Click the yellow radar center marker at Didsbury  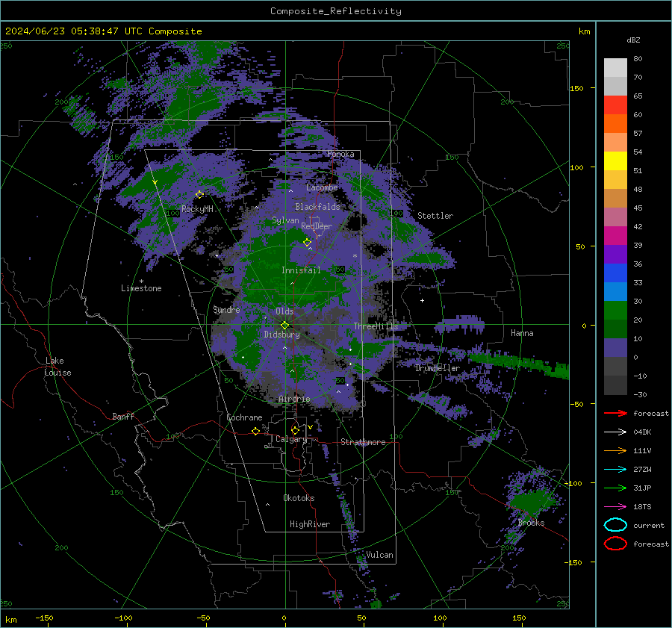pos(284,326)
